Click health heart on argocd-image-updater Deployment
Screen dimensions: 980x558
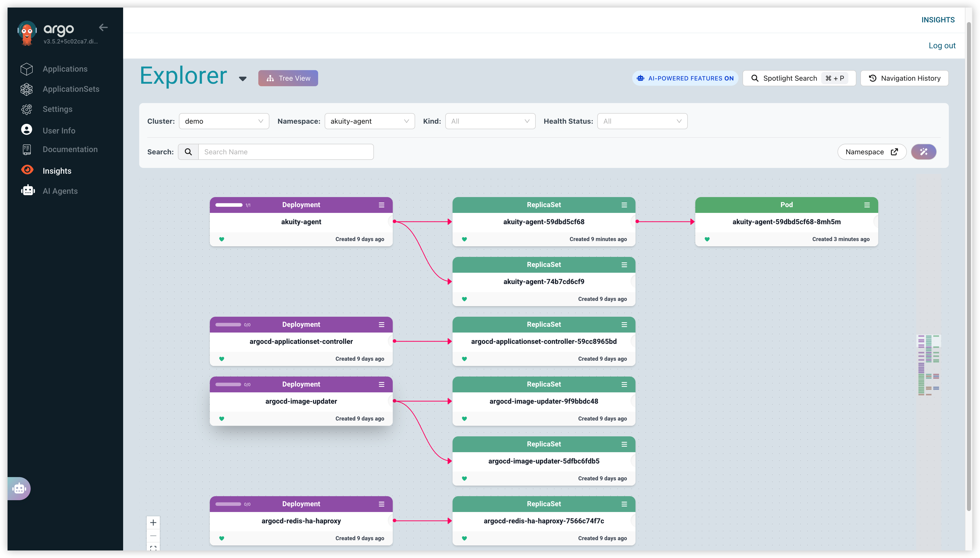click(x=221, y=418)
